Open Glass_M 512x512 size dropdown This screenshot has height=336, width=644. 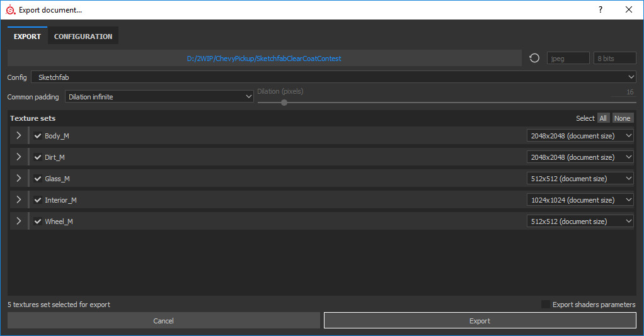point(580,179)
